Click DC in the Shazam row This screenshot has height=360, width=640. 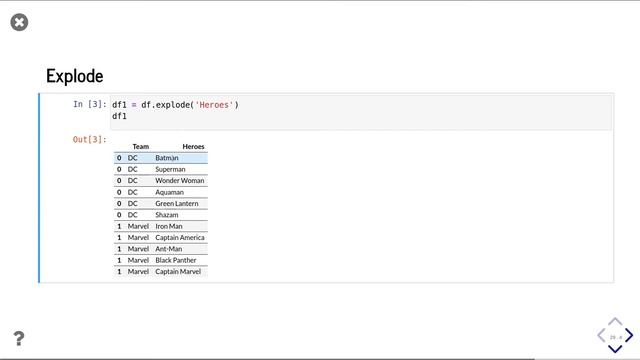click(132, 215)
